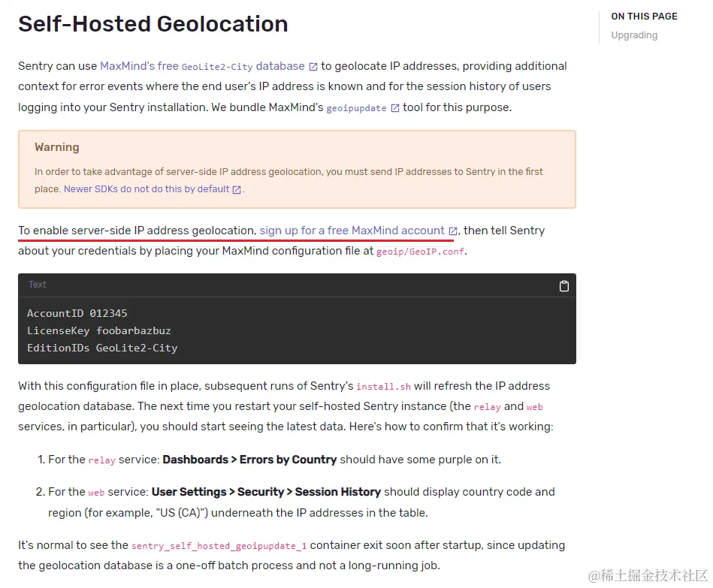Image resolution: width=713 pixels, height=588 pixels.
Task: Click the sentry_self_hosted_geoipupdate_1 container name
Action: [219, 546]
